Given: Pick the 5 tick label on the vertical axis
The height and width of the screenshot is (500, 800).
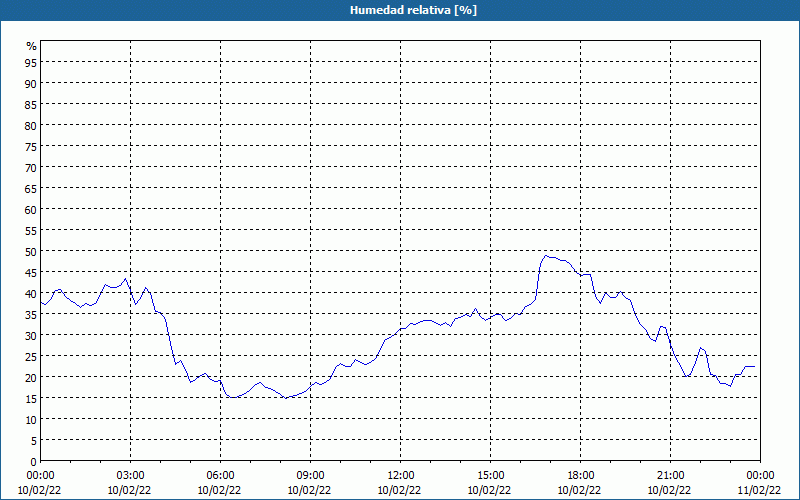Looking at the screenshot, I should point(34,441).
